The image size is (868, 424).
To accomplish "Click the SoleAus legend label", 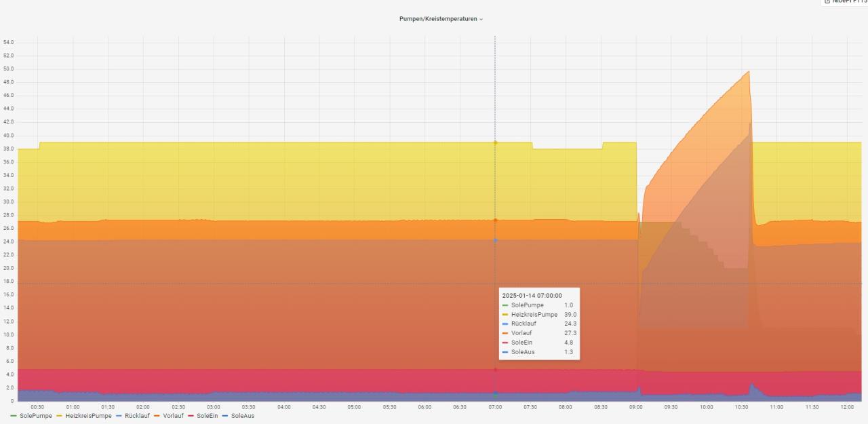I will click(x=243, y=415).
